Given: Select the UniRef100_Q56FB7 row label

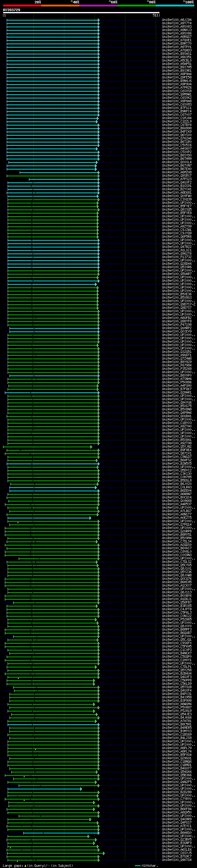Looking at the screenshot, I should tap(177, 602).
